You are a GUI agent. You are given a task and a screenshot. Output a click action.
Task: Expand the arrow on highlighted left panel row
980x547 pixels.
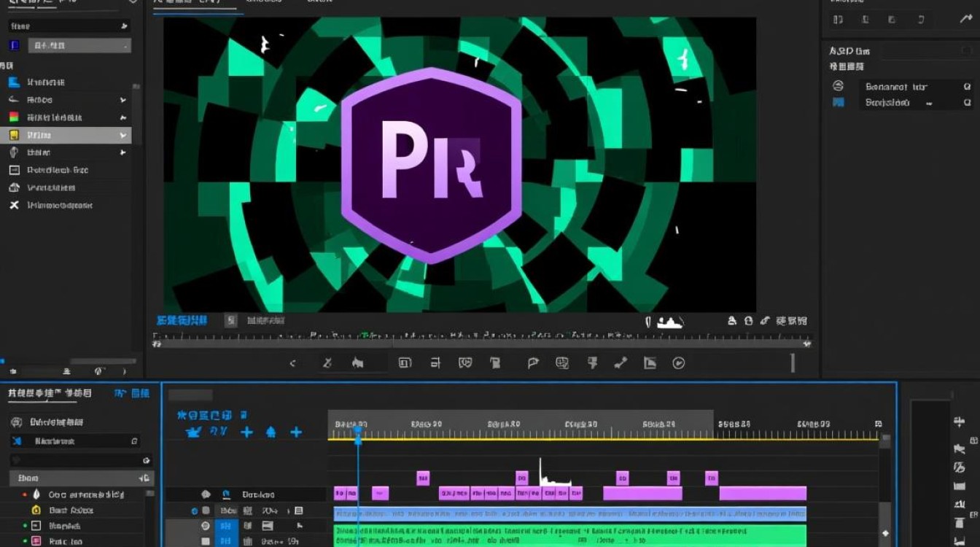pos(122,135)
